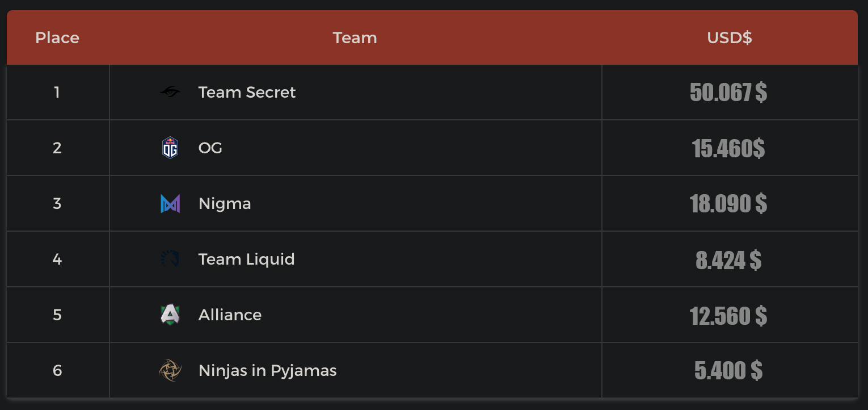Open the Ninjas in Pyjamas name
868x410 pixels.
(267, 370)
